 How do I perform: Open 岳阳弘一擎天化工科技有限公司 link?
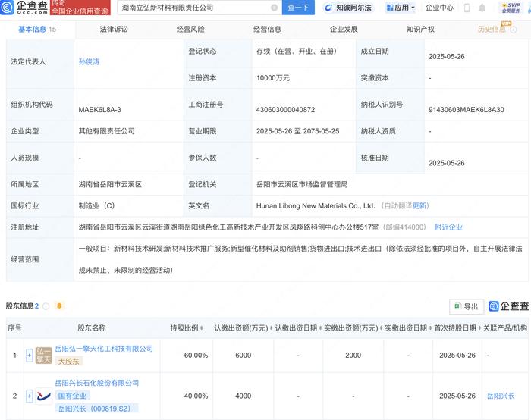coord(104,349)
